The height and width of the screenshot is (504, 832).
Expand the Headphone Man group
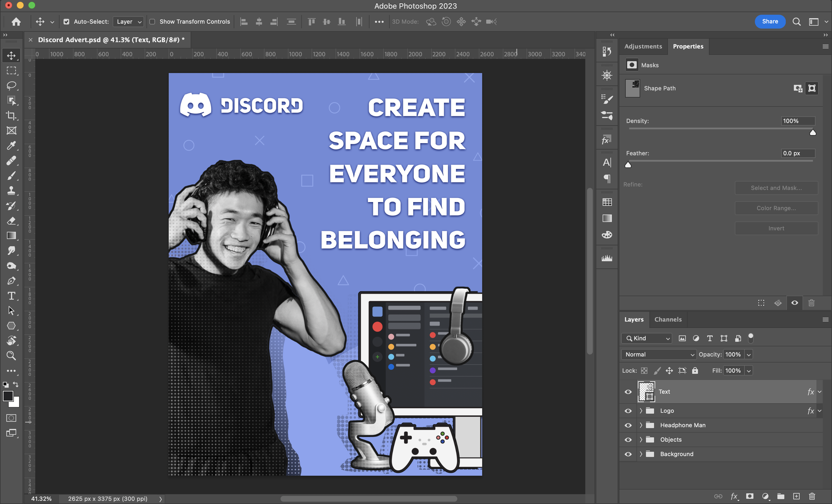coord(641,425)
